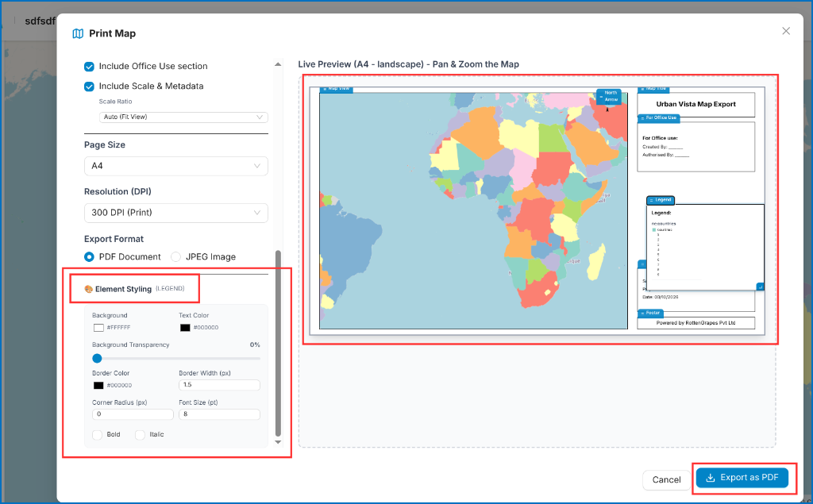This screenshot has height=504, width=813.
Task: Select PDF Document export format
Action: tap(89, 256)
